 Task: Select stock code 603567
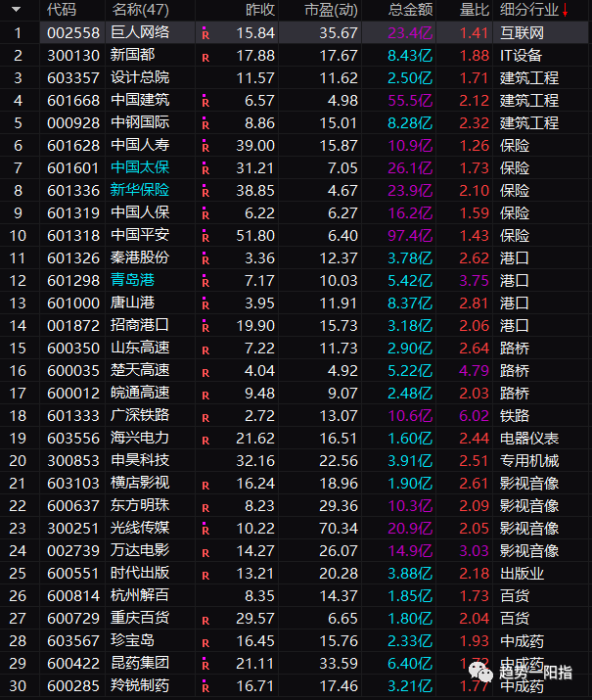coord(73,640)
